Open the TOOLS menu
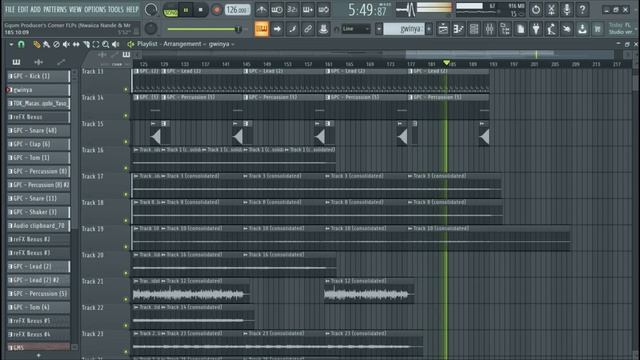The height and width of the screenshot is (360, 640). pos(116,9)
